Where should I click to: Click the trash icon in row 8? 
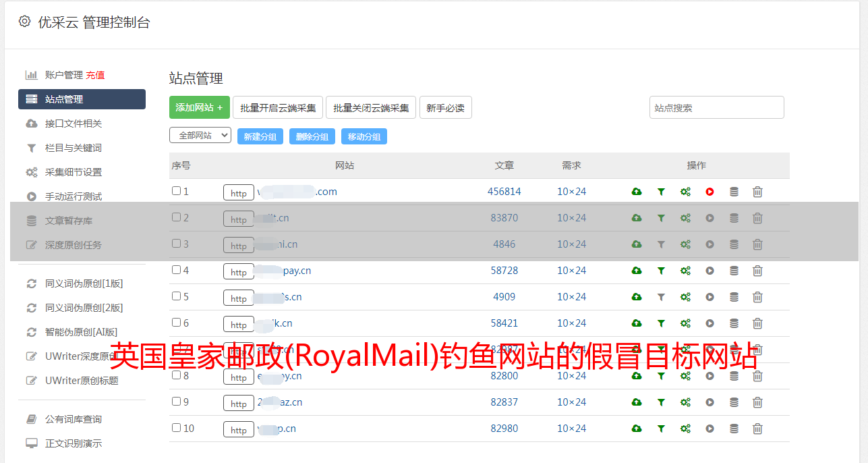(x=757, y=376)
